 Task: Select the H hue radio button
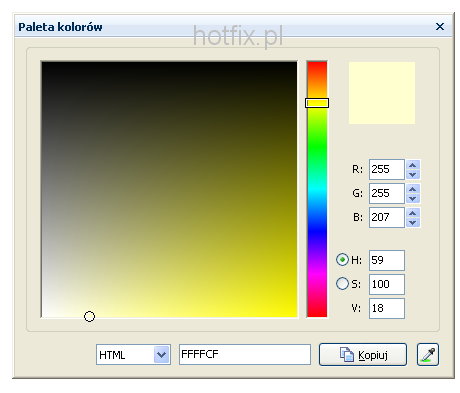click(x=342, y=260)
